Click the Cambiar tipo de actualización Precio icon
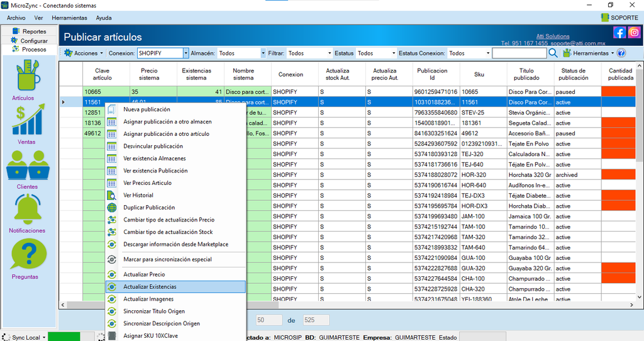The width and height of the screenshot is (644, 341). (112, 220)
